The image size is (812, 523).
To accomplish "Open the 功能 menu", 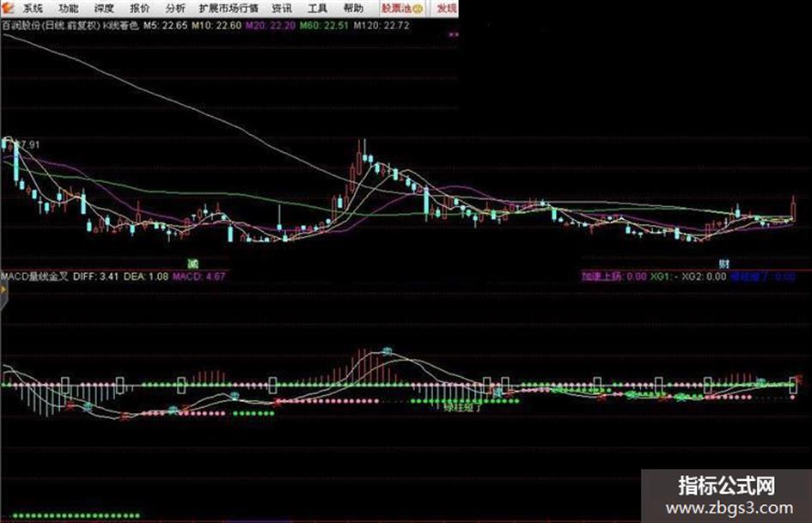I will [69, 9].
